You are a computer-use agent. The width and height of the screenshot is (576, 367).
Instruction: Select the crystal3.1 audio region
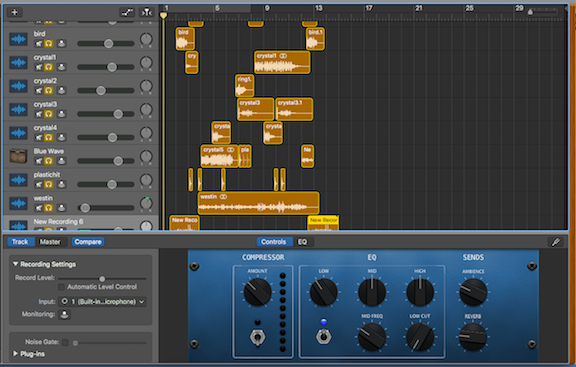tap(294, 109)
